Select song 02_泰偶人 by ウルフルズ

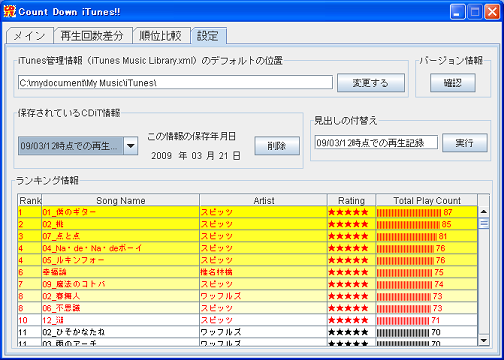point(247,296)
